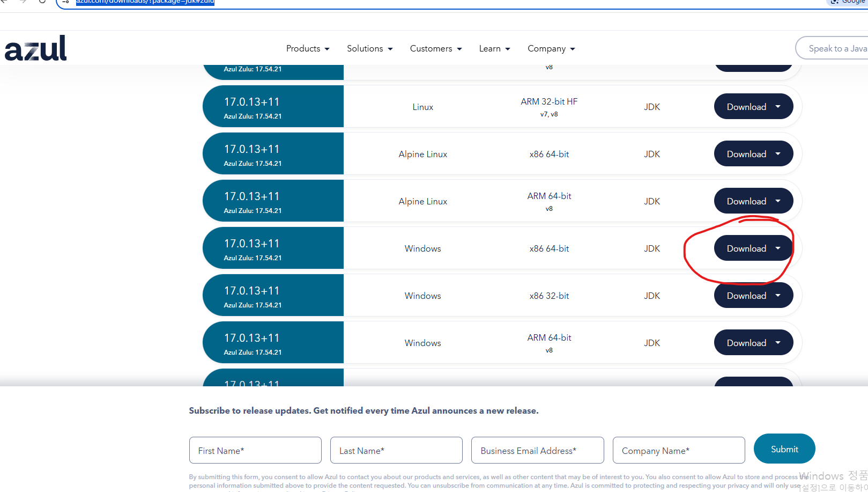Focus the Company Name field

(679, 450)
